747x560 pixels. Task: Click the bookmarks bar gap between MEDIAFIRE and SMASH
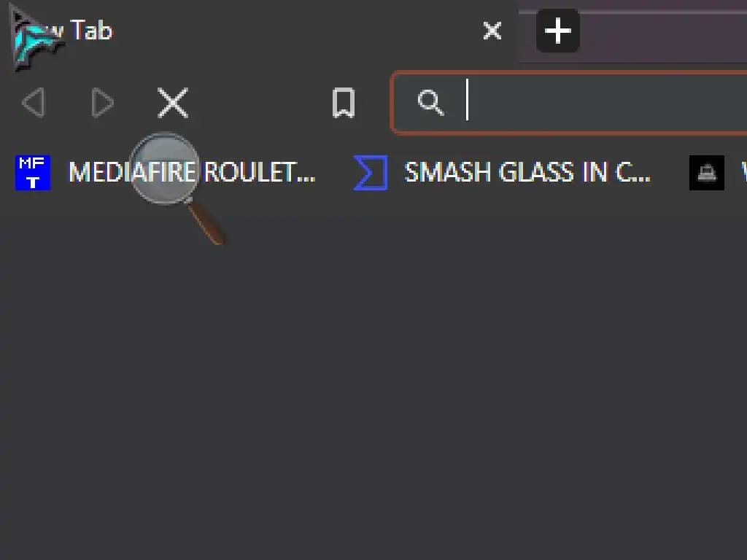334,173
